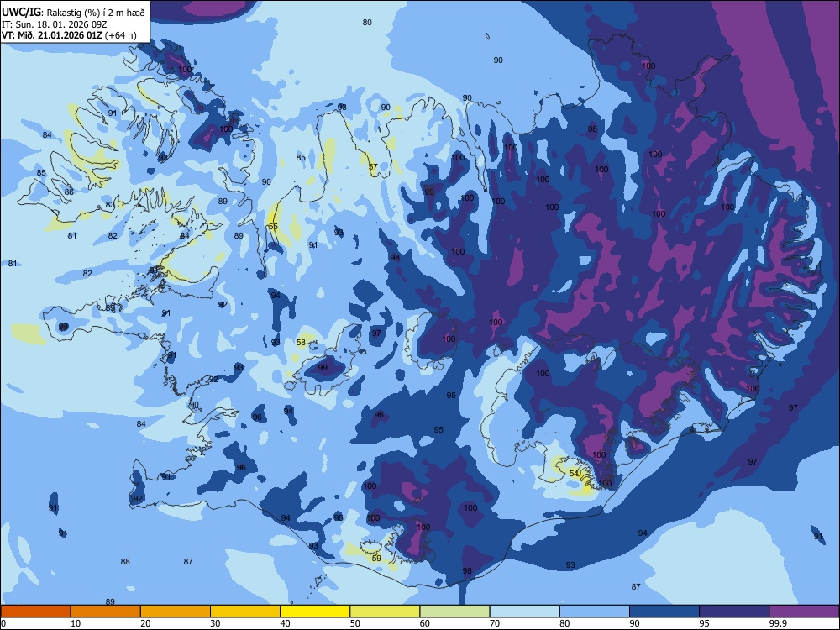
Task: Click the '50' legend tick label
Action: pos(355,623)
